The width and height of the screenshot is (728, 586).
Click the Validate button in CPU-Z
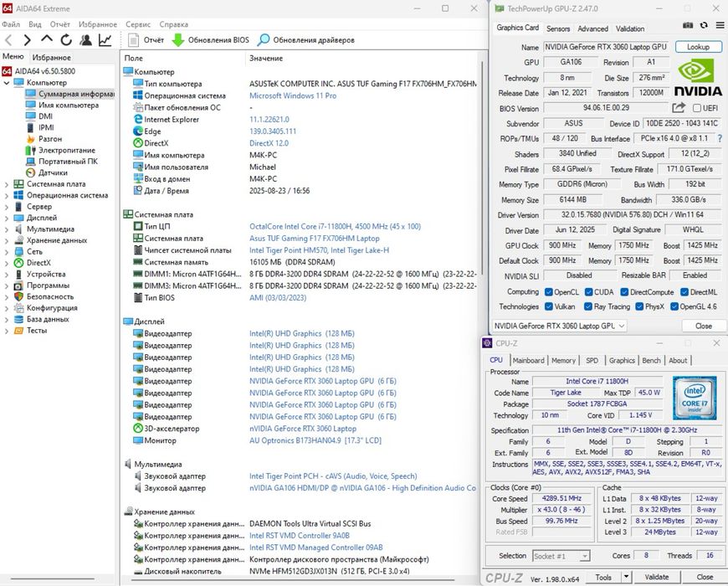(657, 577)
